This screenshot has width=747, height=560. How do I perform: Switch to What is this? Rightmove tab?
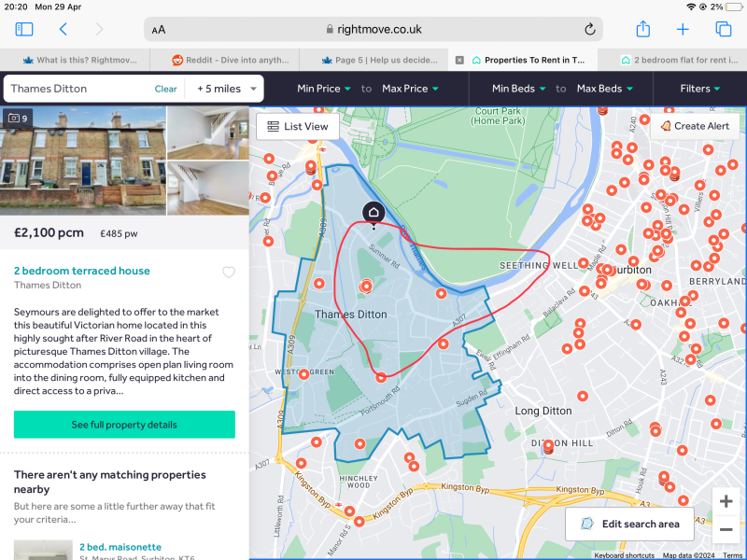[79, 60]
